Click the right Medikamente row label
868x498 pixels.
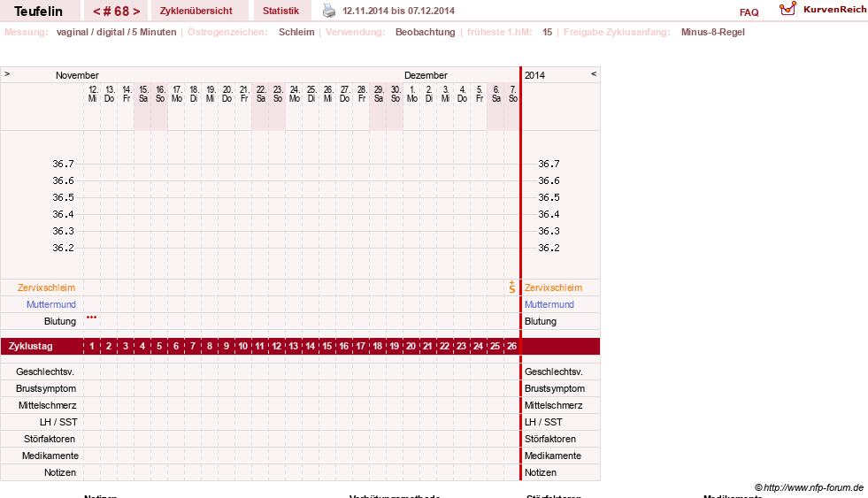click(x=552, y=456)
